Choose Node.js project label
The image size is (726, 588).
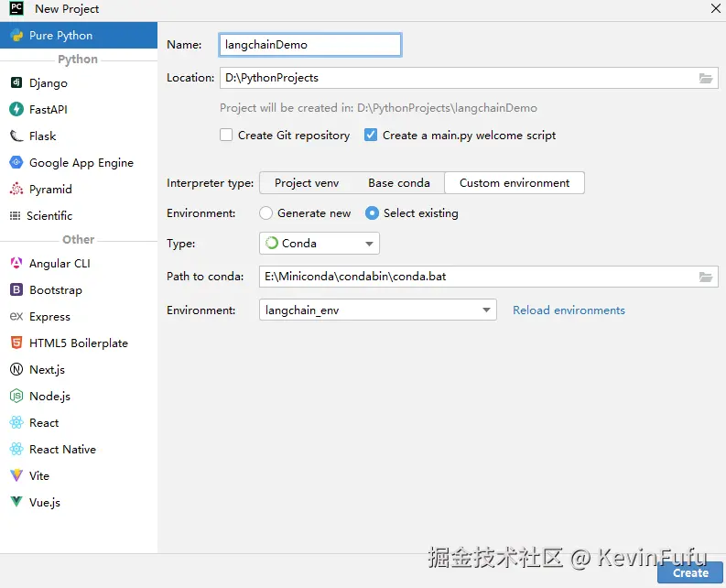click(x=49, y=397)
